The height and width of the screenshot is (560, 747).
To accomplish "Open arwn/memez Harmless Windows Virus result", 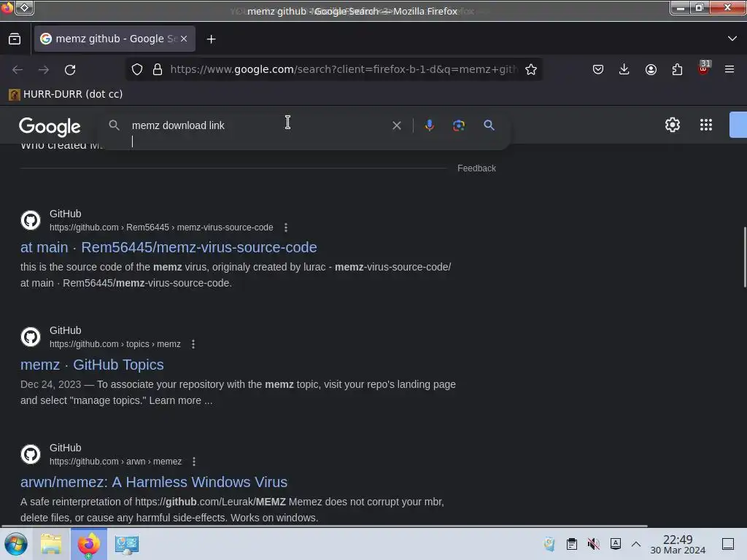I will 154,482.
